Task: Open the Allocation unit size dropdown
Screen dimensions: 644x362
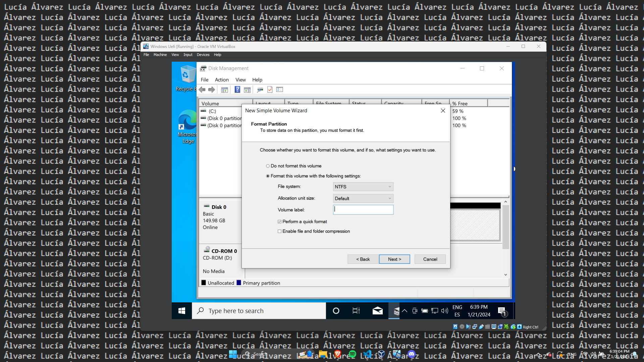Action: coord(363,198)
